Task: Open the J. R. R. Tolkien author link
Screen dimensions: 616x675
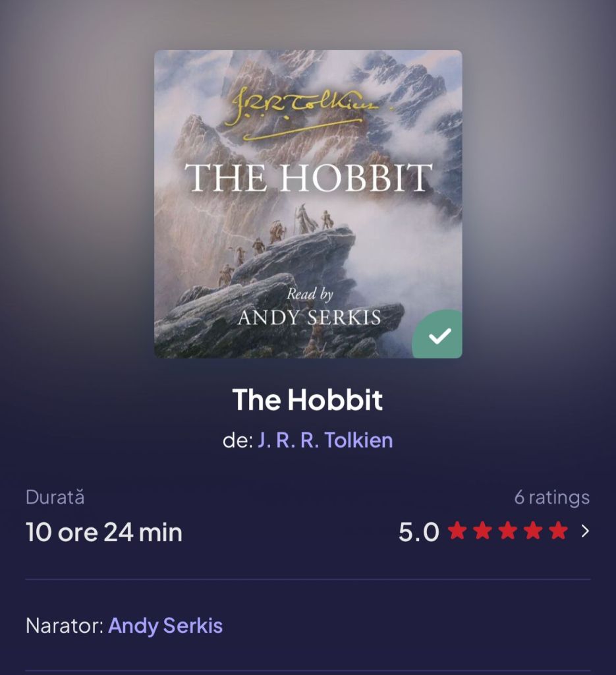Action: click(325, 440)
